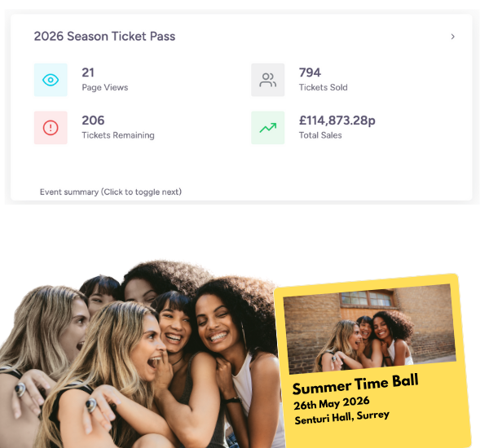The width and height of the screenshot is (489, 448).
Task: Click the large group of friends photo
Action: pos(140,355)
